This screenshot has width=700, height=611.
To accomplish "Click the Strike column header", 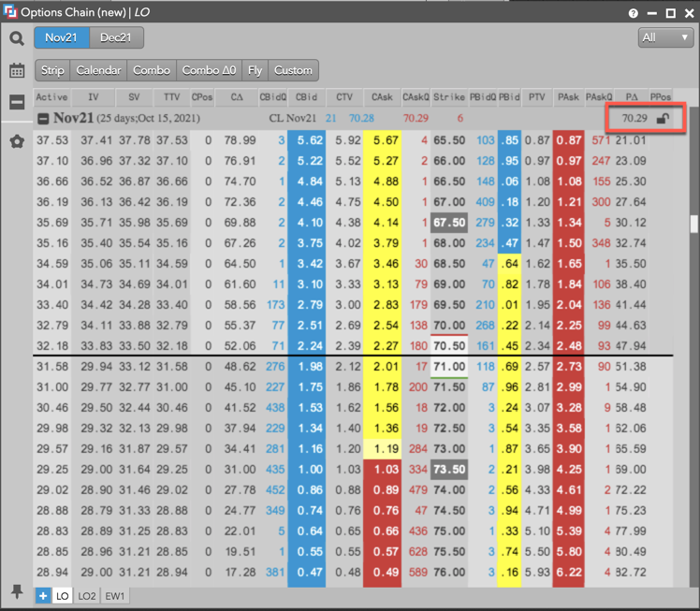I will tap(448, 96).
